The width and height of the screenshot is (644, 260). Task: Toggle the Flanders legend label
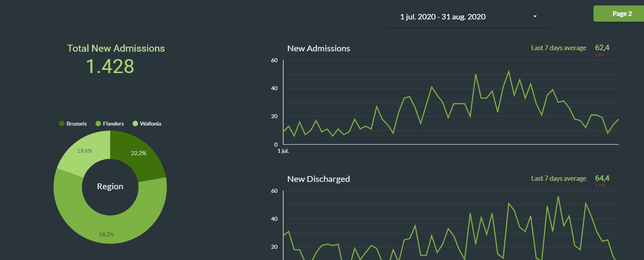(x=113, y=124)
